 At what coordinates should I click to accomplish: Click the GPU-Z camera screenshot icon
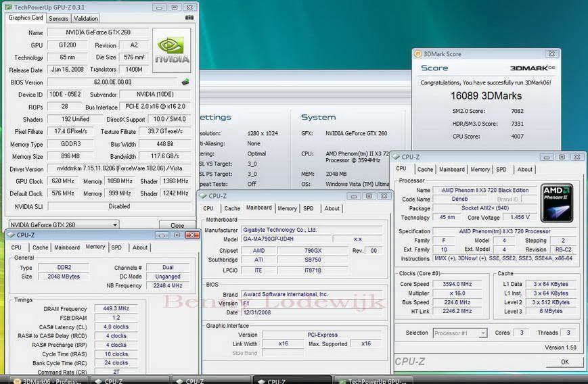[x=189, y=18]
